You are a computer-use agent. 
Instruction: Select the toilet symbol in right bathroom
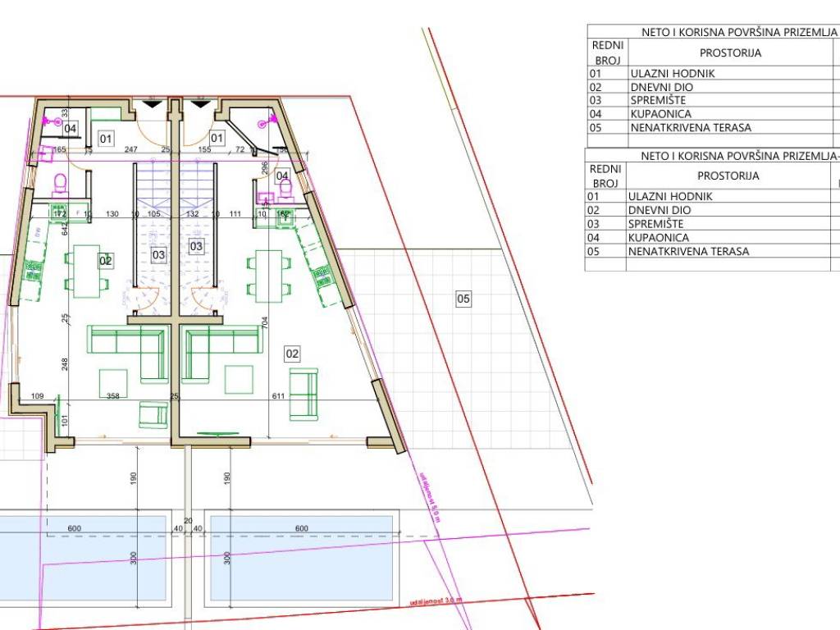tap(285, 189)
